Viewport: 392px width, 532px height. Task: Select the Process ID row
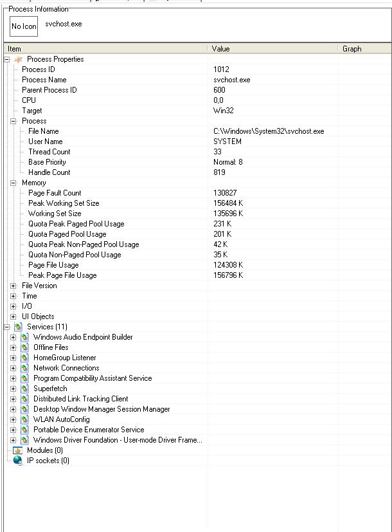click(x=197, y=69)
